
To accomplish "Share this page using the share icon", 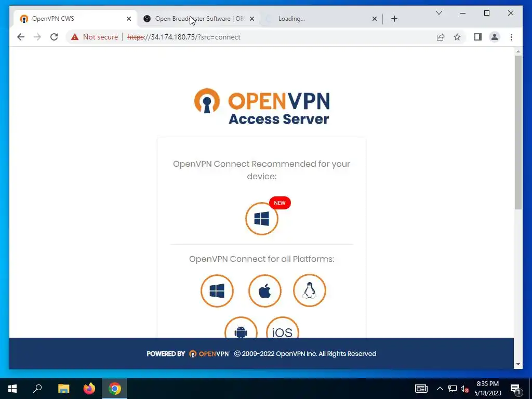I will tap(441, 37).
